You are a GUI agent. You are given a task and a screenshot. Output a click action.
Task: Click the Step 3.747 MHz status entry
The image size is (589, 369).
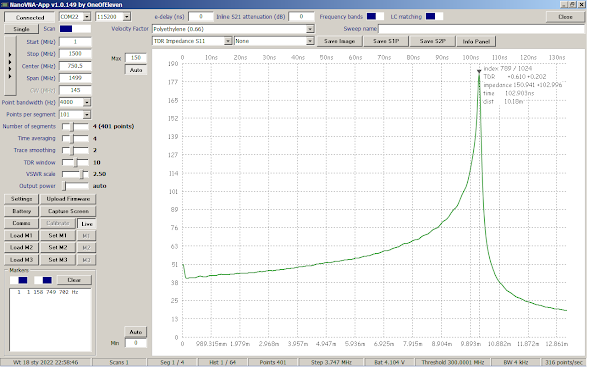pos(331,363)
